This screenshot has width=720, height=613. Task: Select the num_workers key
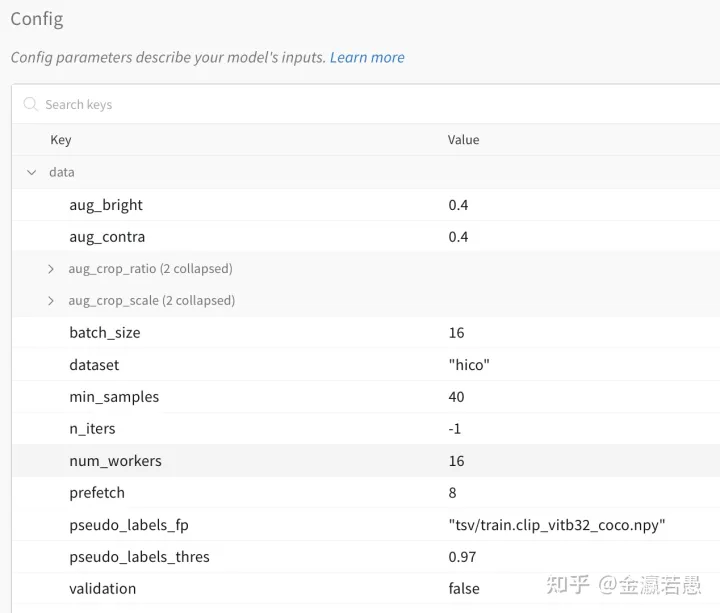pyautogui.click(x=115, y=461)
